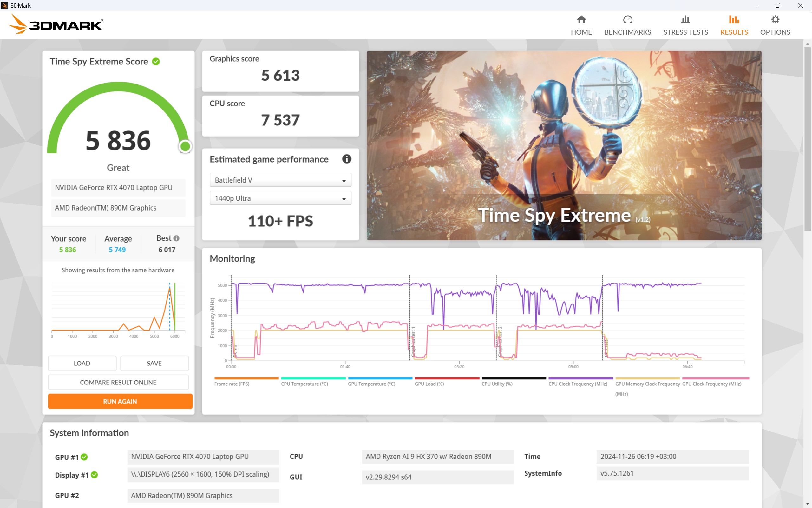Click the scroll down arrow

pyautogui.click(x=807, y=504)
